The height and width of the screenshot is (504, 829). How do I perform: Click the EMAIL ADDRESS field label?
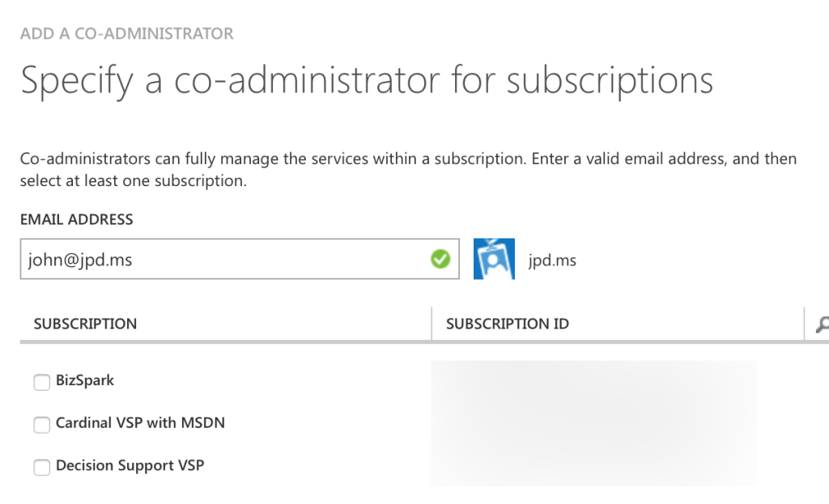(77, 219)
